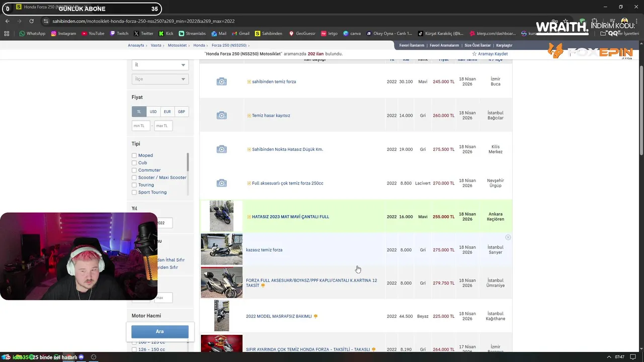Viewport: 644px width, 362px height.
Task: Select EUR currency toggle
Action: coord(167,112)
